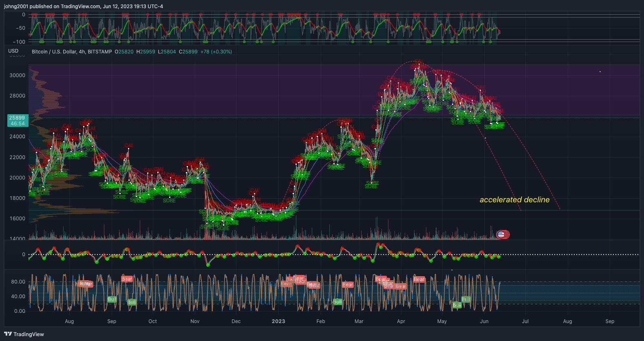Click the "Bitcoin / U.S. Dollar, 4h, BITSTAMP" title
This screenshot has width=644, height=341.
72,52
